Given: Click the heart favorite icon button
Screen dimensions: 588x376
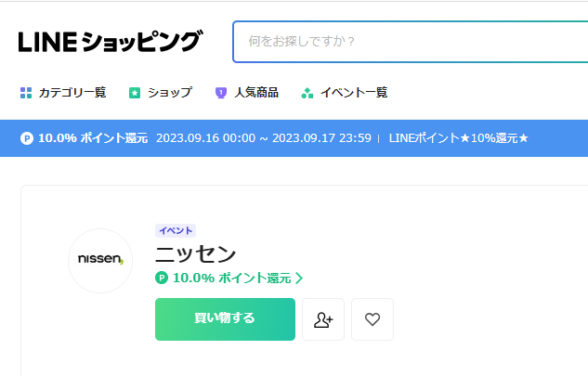Looking at the screenshot, I should (x=372, y=319).
